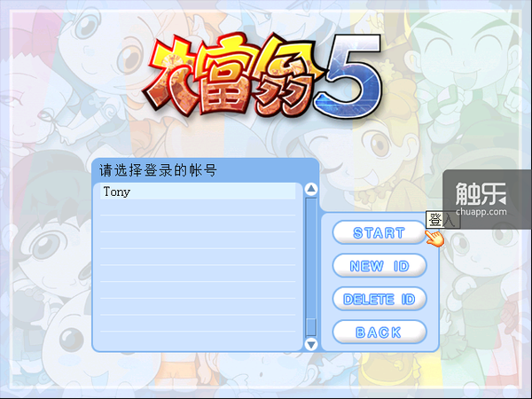Click the START button to log in
The width and height of the screenshot is (532, 399).
pyautogui.click(x=379, y=232)
